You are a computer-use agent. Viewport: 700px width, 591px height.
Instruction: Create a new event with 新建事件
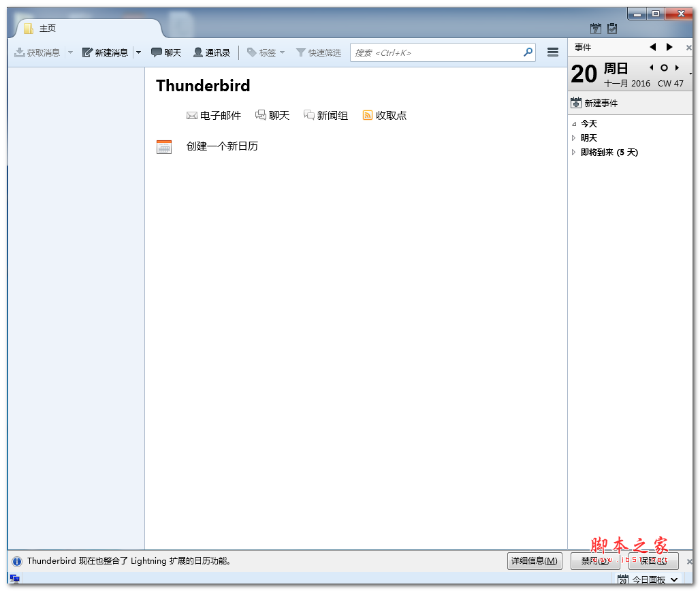point(594,103)
